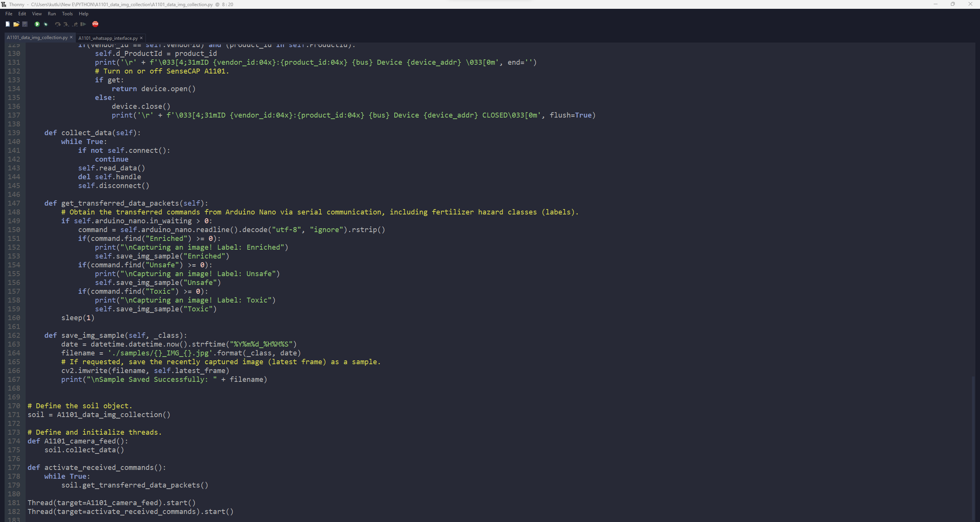Open the File menu
The width and height of the screenshot is (980, 522).
click(8, 14)
